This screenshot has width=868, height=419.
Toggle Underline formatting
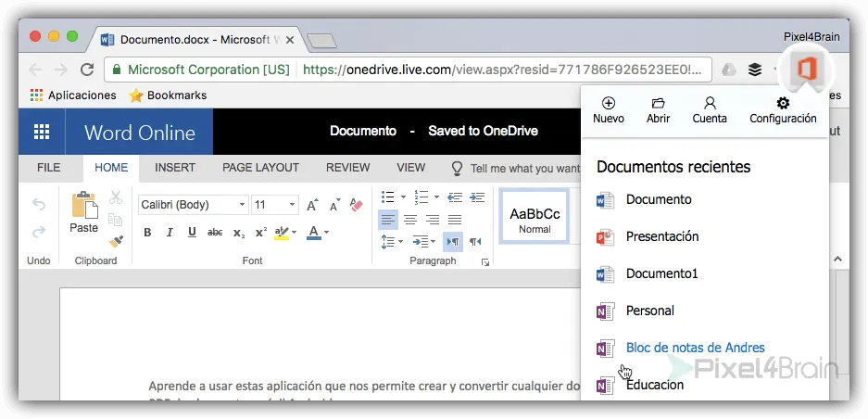point(192,233)
